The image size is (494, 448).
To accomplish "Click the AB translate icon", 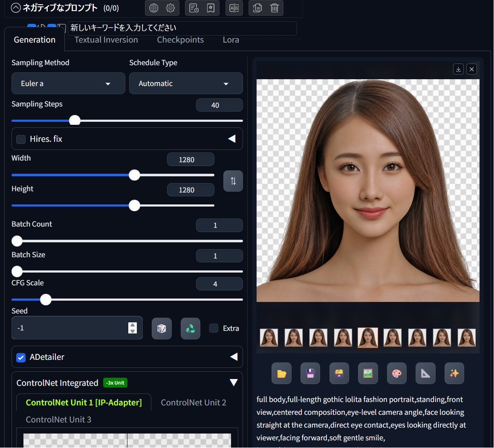I will 234,8.
